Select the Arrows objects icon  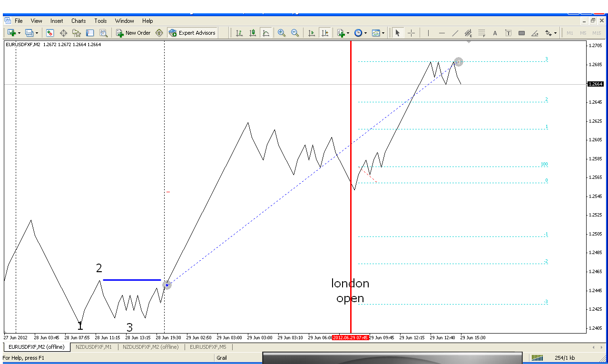[548, 33]
